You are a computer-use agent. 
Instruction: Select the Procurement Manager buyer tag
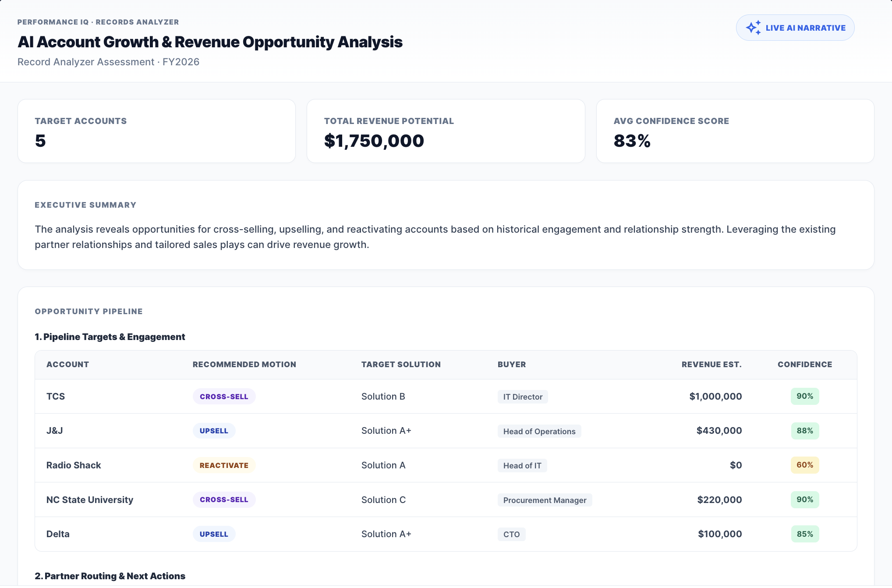(545, 500)
